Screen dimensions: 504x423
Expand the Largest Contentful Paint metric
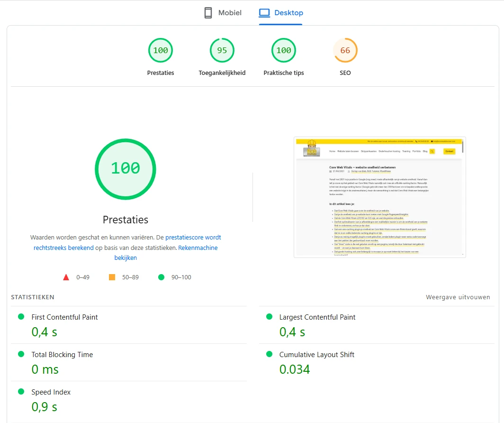317,317
